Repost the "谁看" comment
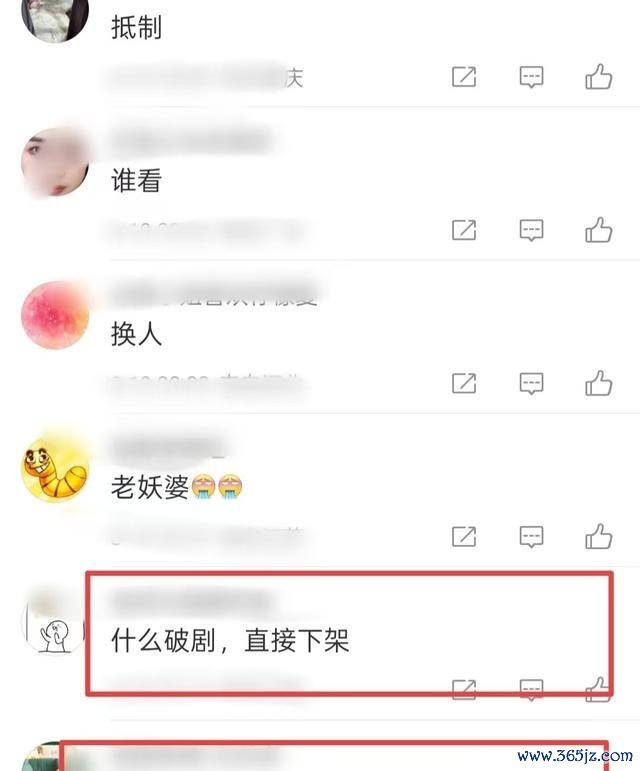This screenshot has width=640, height=771. tap(464, 230)
